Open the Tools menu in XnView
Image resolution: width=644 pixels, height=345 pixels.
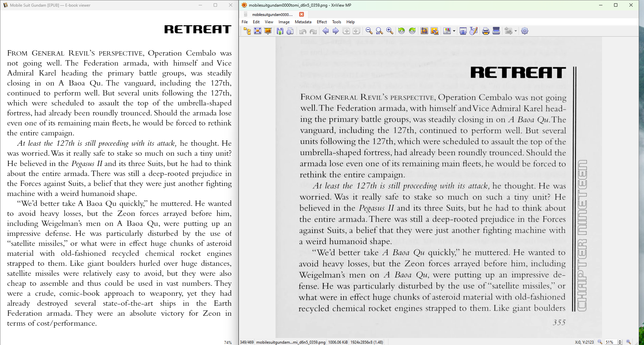tap(337, 22)
